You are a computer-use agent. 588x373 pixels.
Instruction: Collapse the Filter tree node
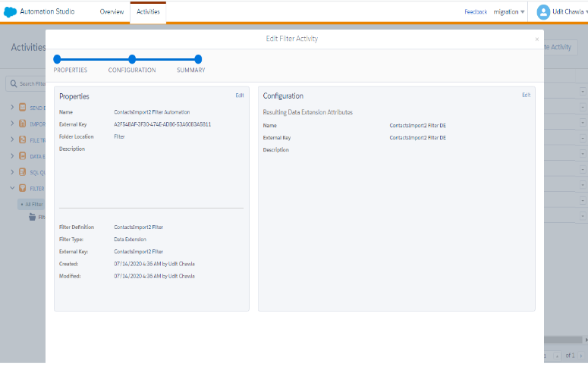click(12, 187)
